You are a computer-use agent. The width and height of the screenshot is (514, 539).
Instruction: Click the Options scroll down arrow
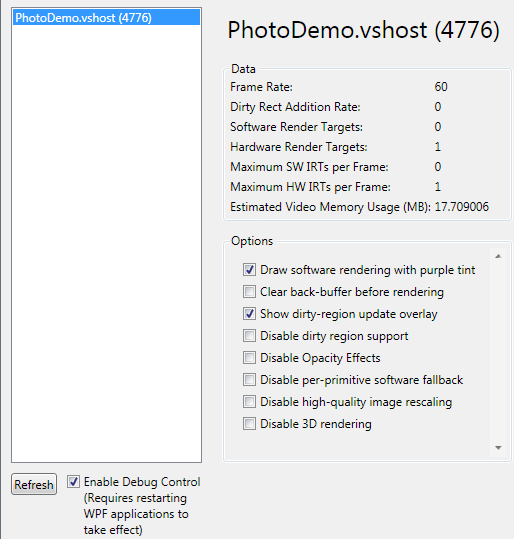(498, 448)
